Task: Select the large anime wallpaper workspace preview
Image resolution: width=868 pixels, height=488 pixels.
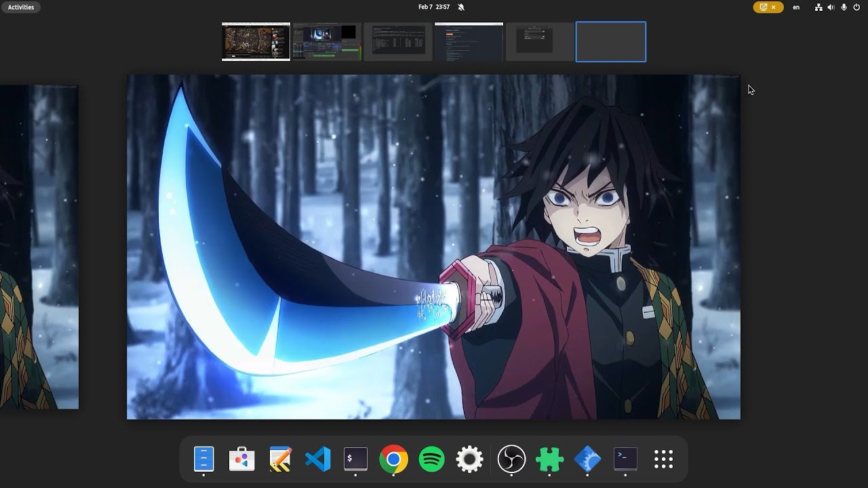Action: pyautogui.click(x=433, y=247)
